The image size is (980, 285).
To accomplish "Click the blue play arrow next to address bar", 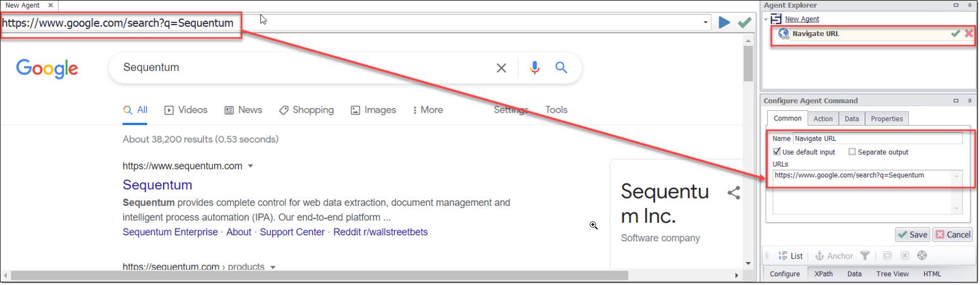I will coord(724,23).
